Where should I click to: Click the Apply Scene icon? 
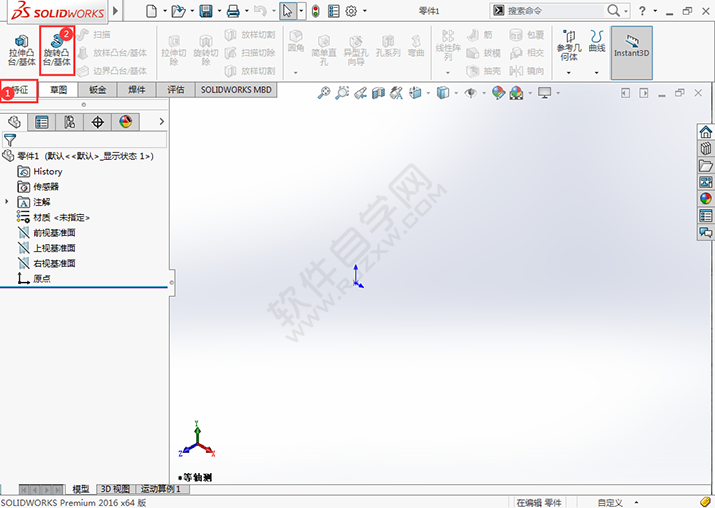516,93
